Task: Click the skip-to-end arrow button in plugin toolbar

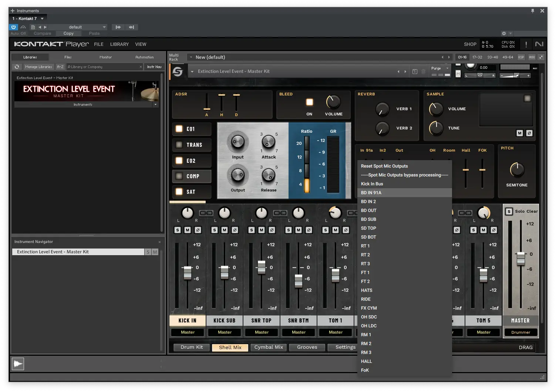Action: (131, 27)
